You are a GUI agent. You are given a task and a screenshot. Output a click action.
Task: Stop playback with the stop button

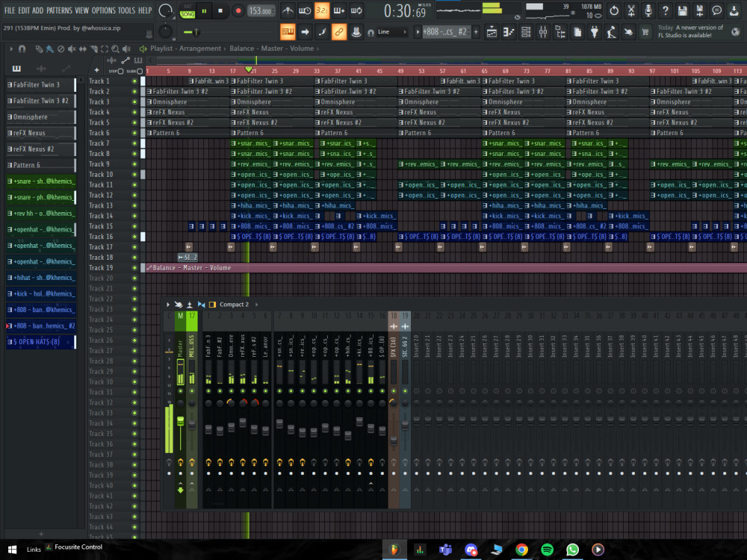220,10
